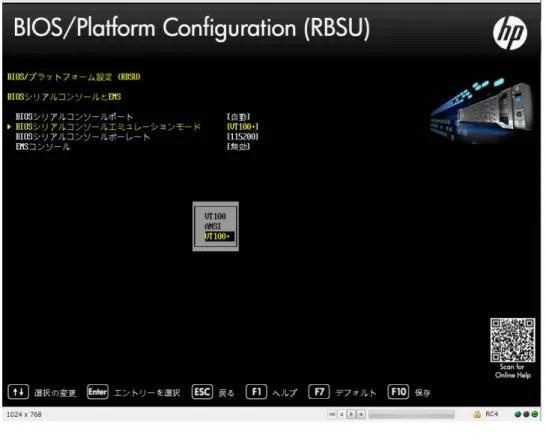546x438 pixels.
Task: Select highlighted VT100+ option in popup
Action: (219, 237)
